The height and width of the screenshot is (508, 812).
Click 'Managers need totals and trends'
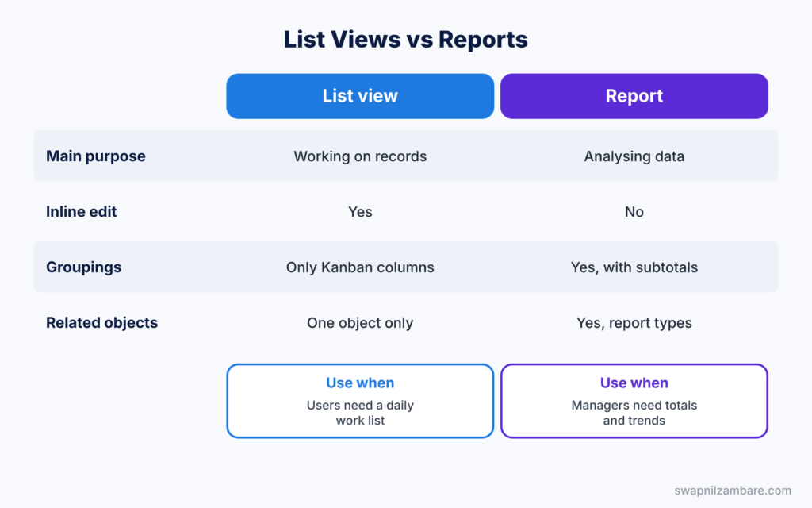(634, 413)
